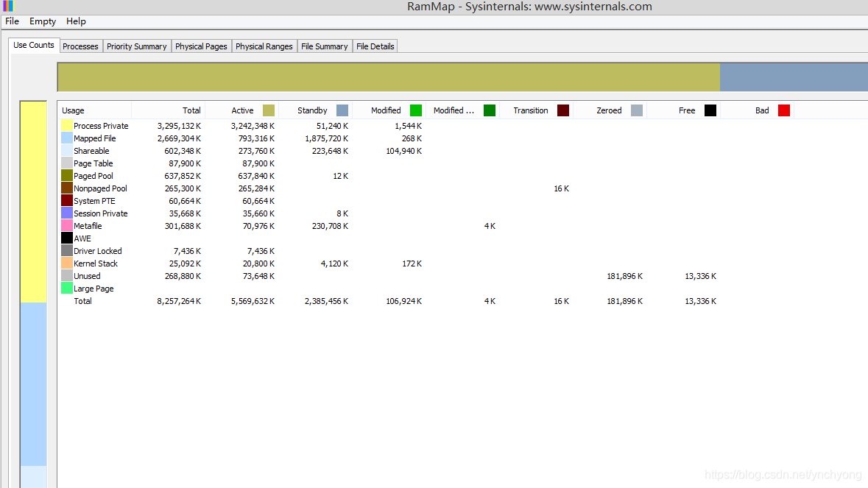Switch to the Physical Ranges tab
Image resolution: width=868 pixels, height=488 pixels.
tap(264, 46)
